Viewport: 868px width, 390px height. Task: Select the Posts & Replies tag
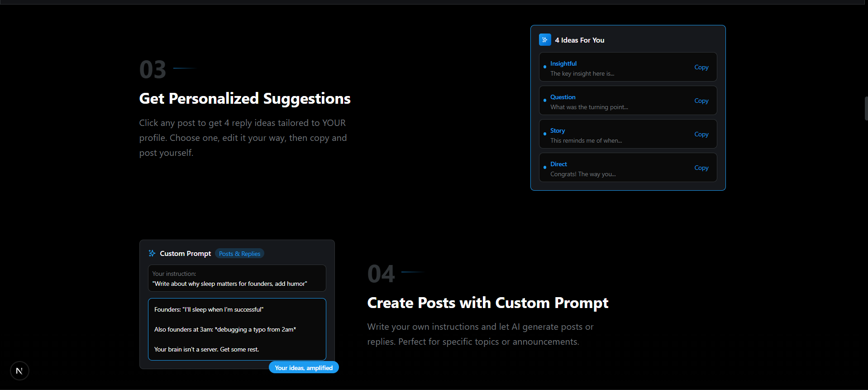tap(239, 254)
